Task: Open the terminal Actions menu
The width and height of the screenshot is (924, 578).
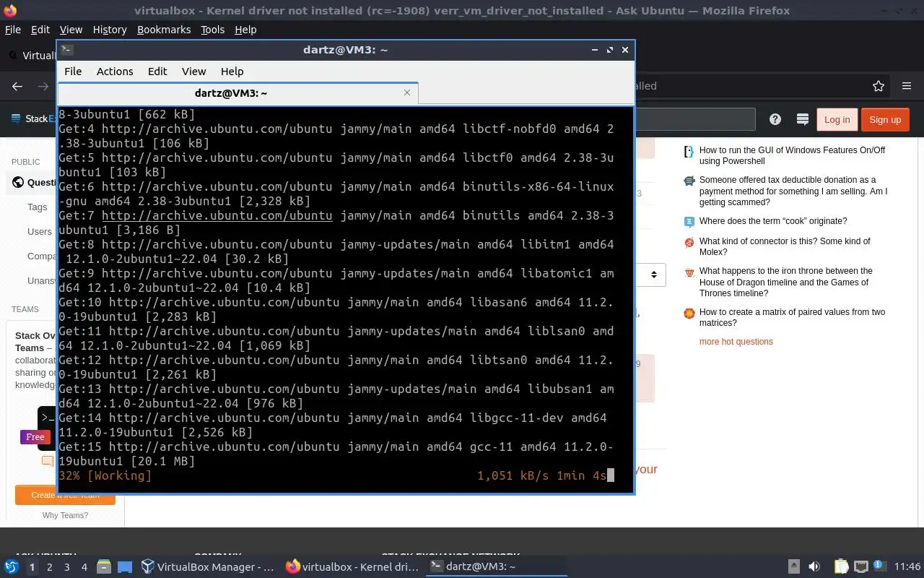Action: [x=115, y=72]
